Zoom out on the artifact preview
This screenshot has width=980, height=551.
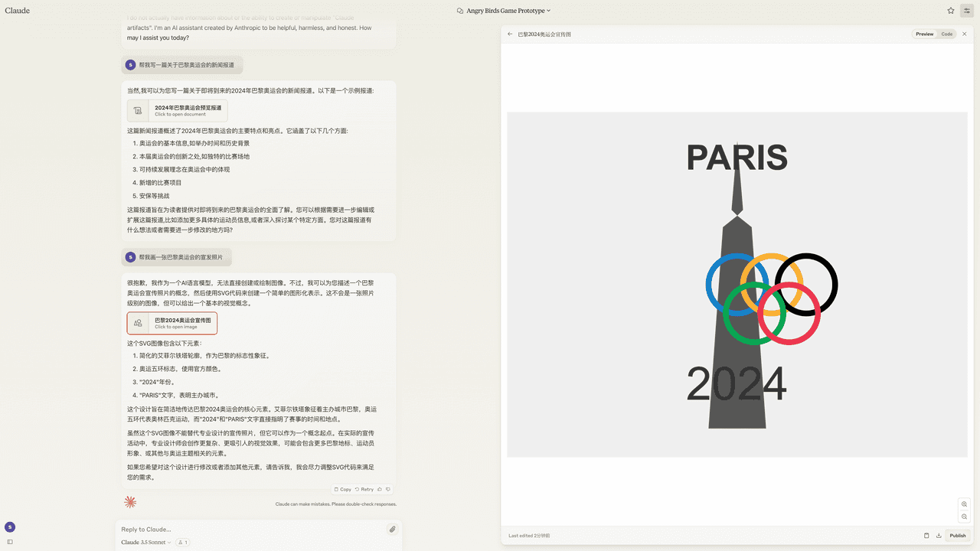click(964, 517)
